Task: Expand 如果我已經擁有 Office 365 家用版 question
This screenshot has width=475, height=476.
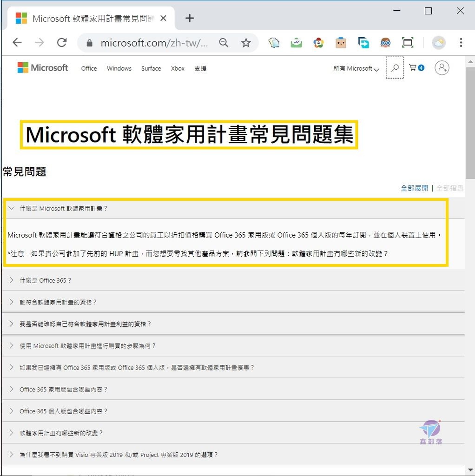Action: (x=233, y=368)
